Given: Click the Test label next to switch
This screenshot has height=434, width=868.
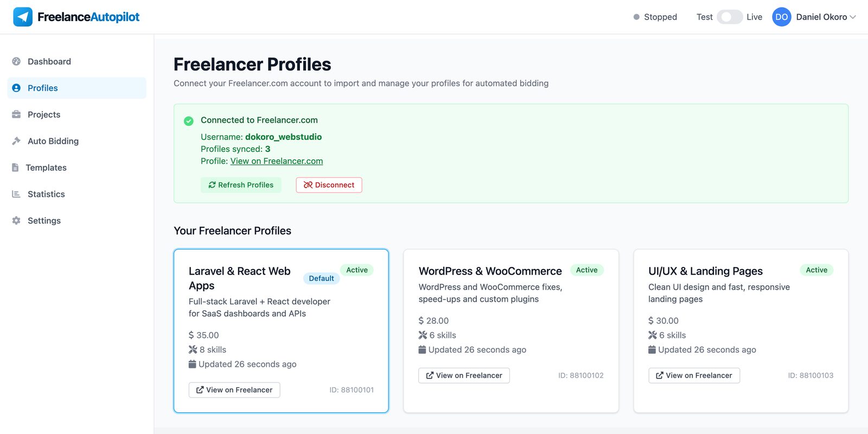Looking at the screenshot, I should tap(705, 17).
